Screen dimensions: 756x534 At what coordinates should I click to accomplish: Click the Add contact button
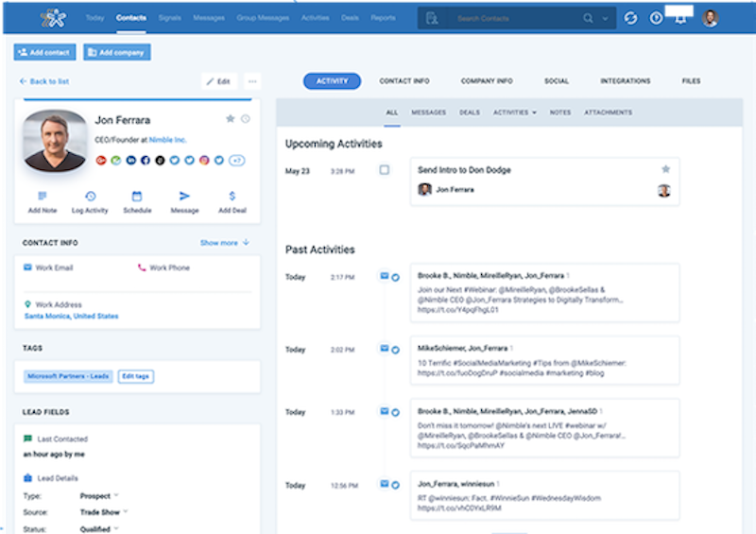click(x=44, y=52)
